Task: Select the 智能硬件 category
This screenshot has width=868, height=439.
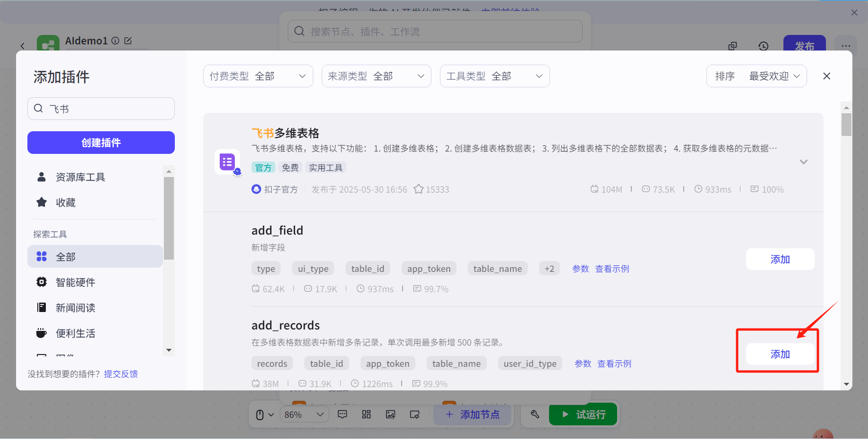Action: [95, 282]
